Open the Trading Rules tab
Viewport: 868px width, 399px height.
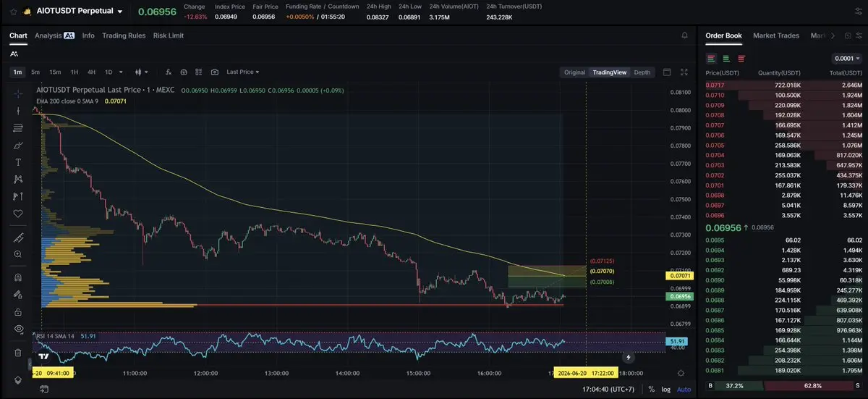pyautogui.click(x=124, y=35)
